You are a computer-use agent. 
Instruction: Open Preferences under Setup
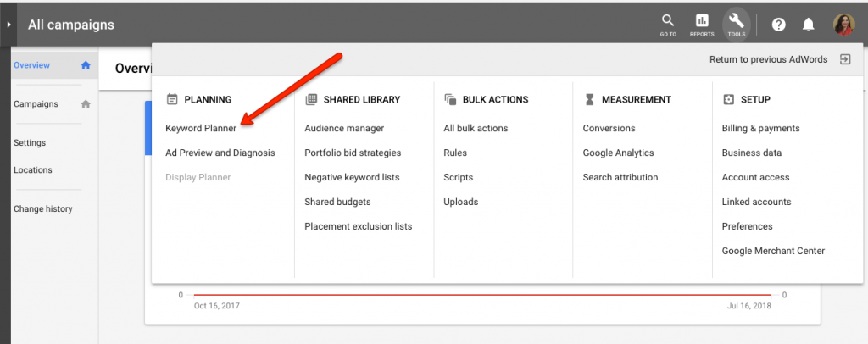[748, 226]
